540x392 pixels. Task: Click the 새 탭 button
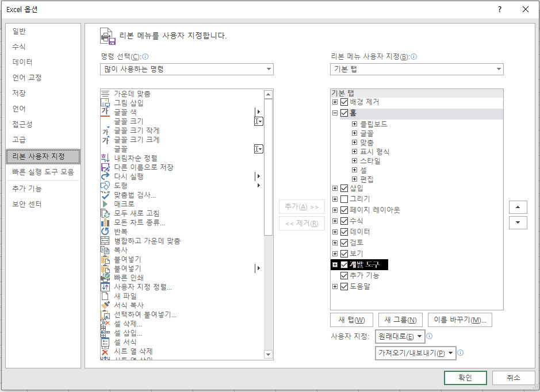click(351, 320)
